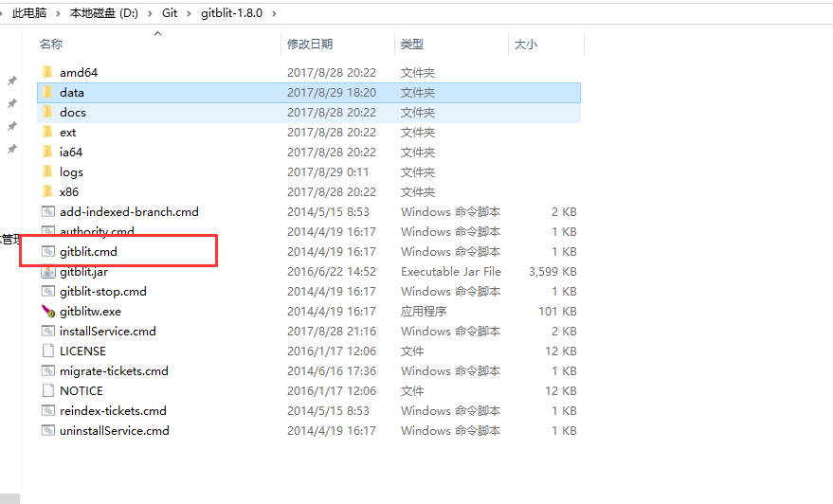833x504 pixels.
Task: Select the file name installService.cmd
Action: coord(108,332)
